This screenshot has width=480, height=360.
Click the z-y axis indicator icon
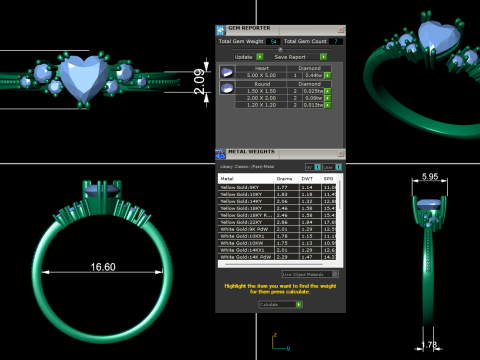281,342
